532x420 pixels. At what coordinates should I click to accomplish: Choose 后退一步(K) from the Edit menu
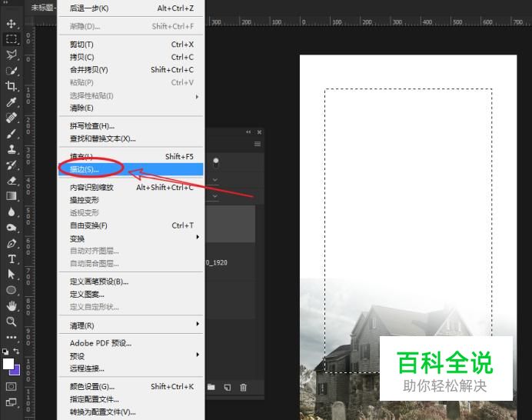tap(131, 8)
